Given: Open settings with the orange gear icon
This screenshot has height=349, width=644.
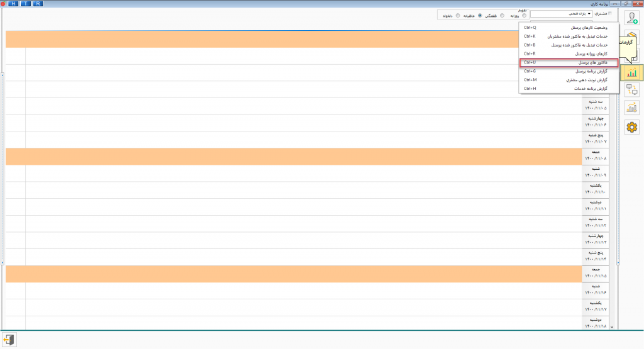Looking at the screenshot, I should coord(631,127).
